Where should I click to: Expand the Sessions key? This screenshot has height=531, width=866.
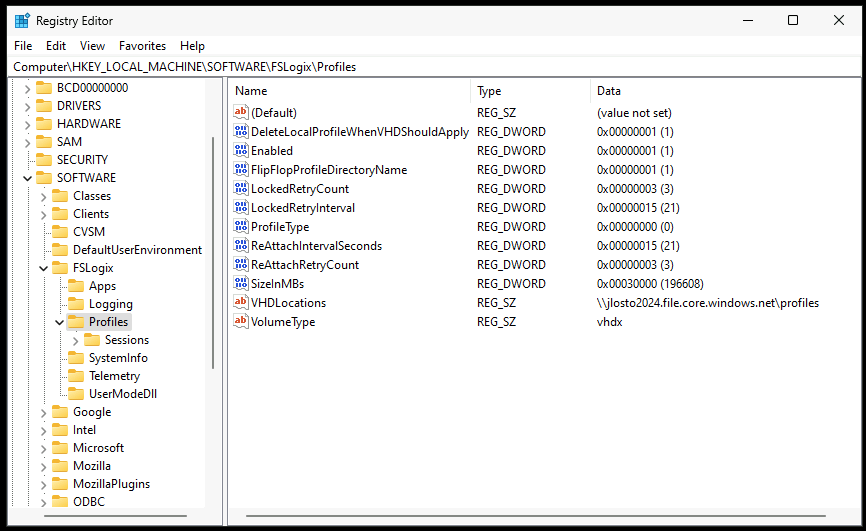[76, 340]
